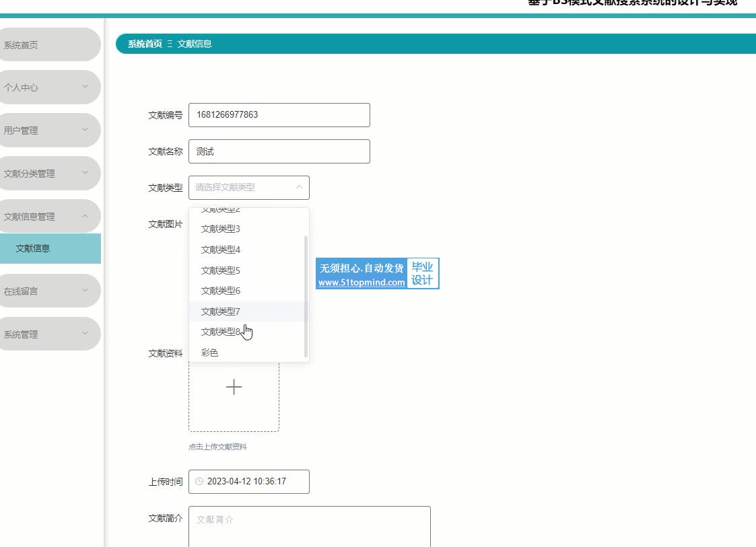Select 文献类型7 option in list
This screenshot has height=547, width=756.
point(221,312)
